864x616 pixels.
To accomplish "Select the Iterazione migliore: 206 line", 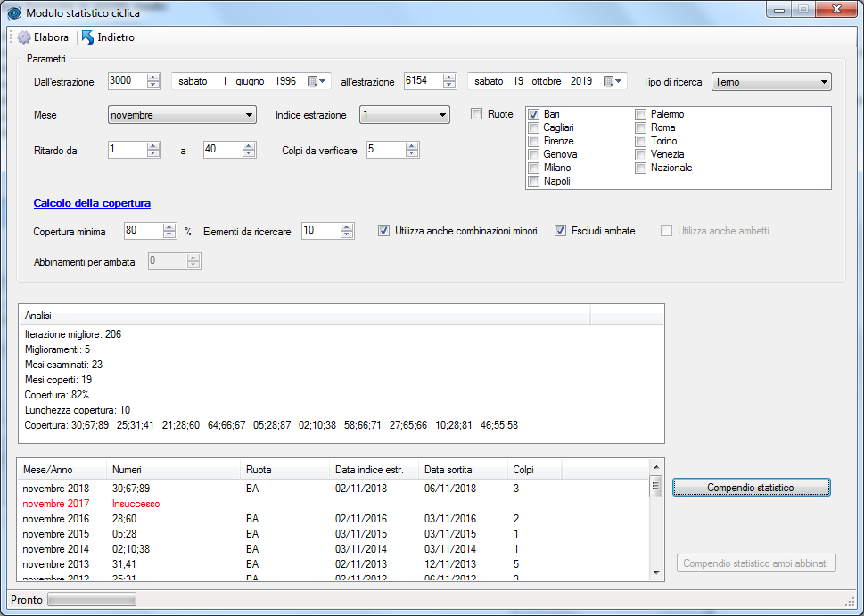I will click(73, 334).
